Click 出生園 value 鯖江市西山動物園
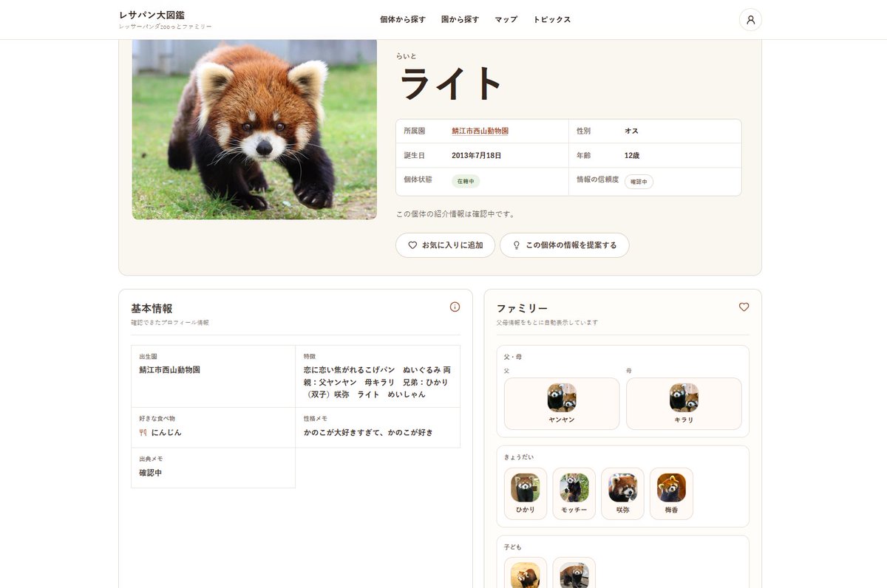Image resolution: width=887 pixels, height=588 pixels. point(169,369)
